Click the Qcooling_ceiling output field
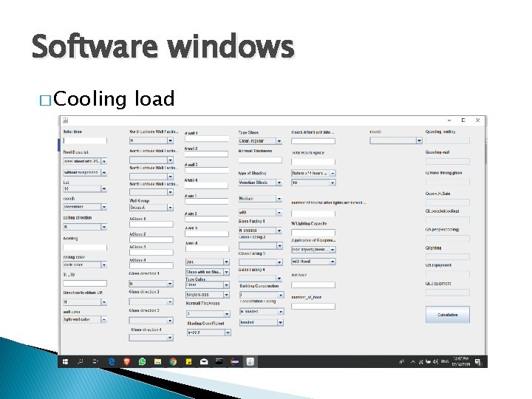Screen dimensions: 532x399 tap(448, 140)
